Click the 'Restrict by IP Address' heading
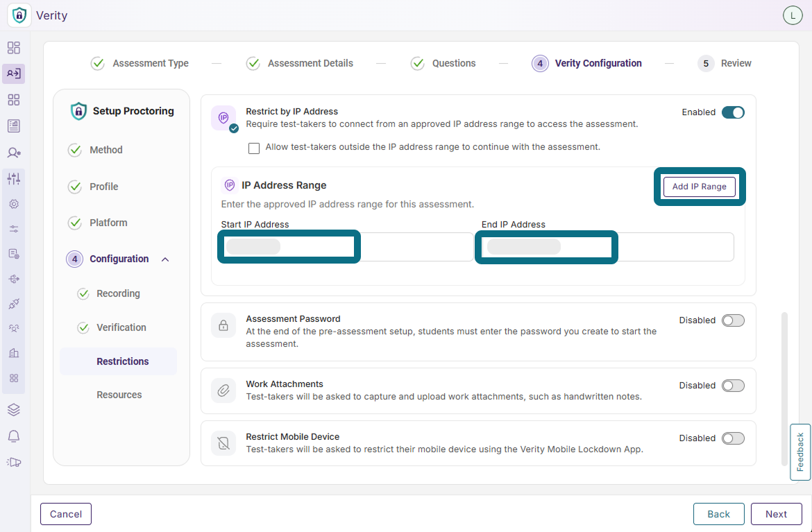812x532 pixels. (x=291, y=111)
